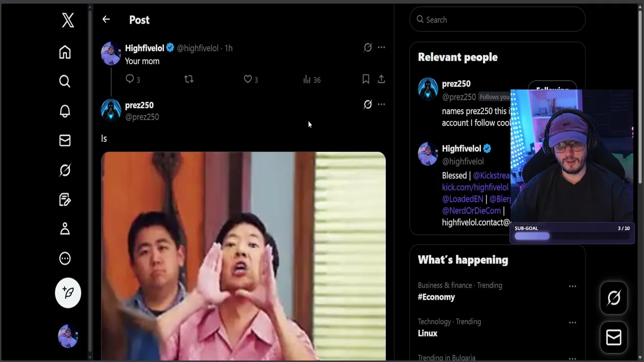Focus the Search input field

(x=498, y=20)
